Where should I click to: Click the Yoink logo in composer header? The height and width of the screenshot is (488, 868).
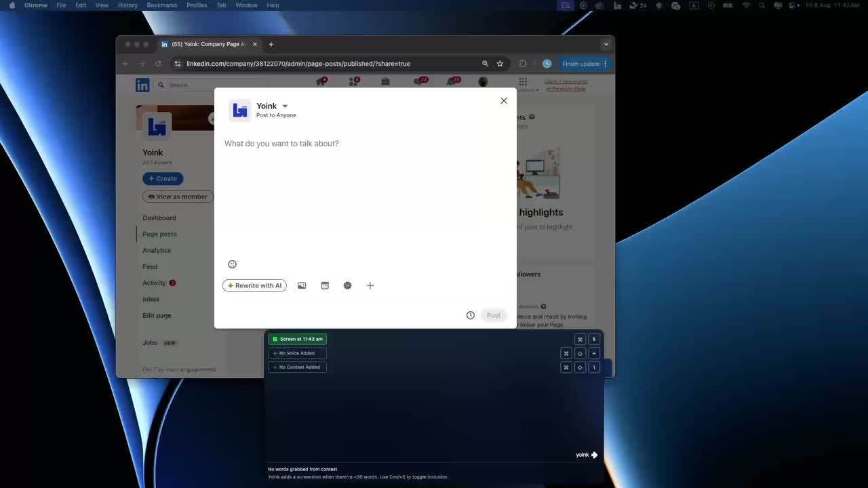[240, 110]
